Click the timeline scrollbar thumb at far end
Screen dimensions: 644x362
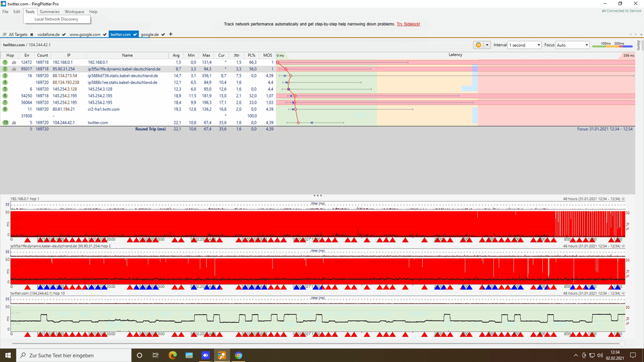pyautogui.click(x=622, y=343)
